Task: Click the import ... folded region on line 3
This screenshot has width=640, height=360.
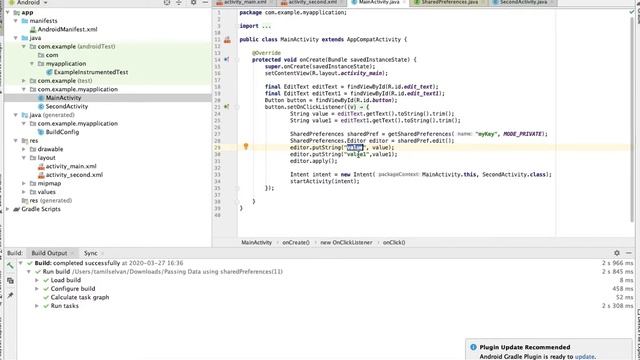Action: point(255,26)
